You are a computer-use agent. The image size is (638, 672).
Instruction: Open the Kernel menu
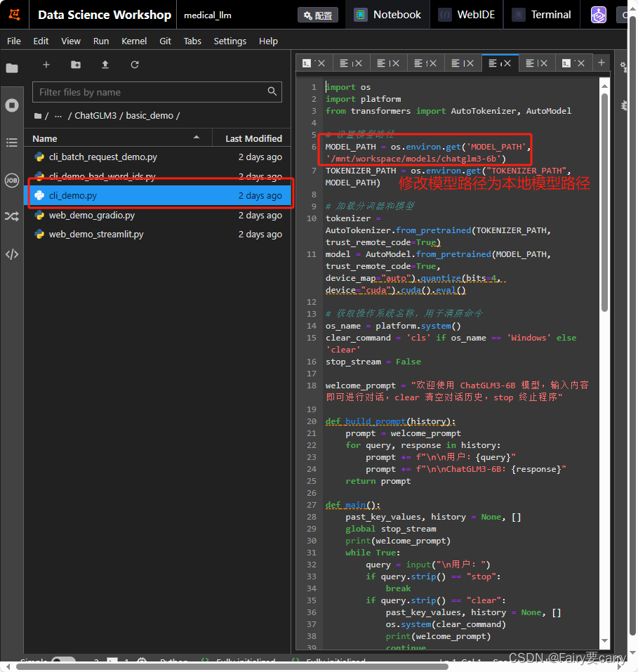[x=134, y=41]
